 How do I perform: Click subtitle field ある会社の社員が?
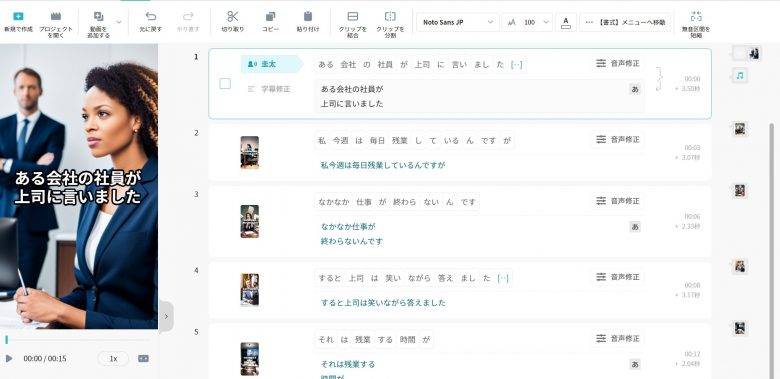click(x=479, y=96)
